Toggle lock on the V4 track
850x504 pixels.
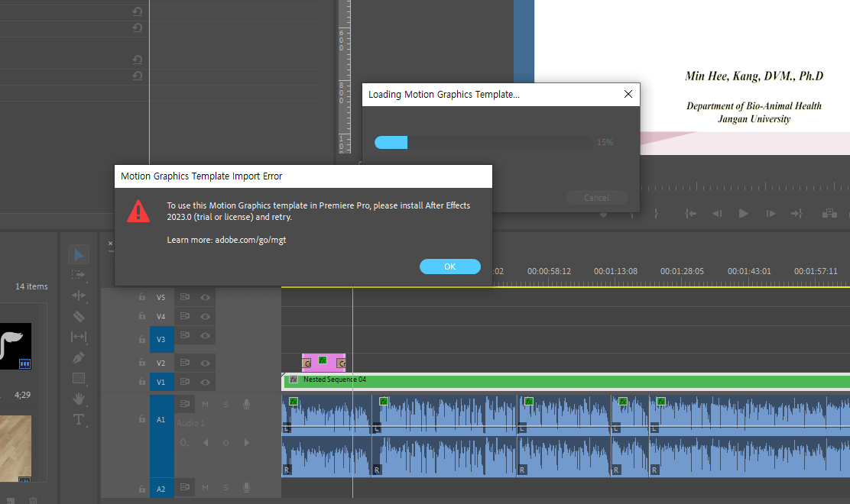coord(142,316)
